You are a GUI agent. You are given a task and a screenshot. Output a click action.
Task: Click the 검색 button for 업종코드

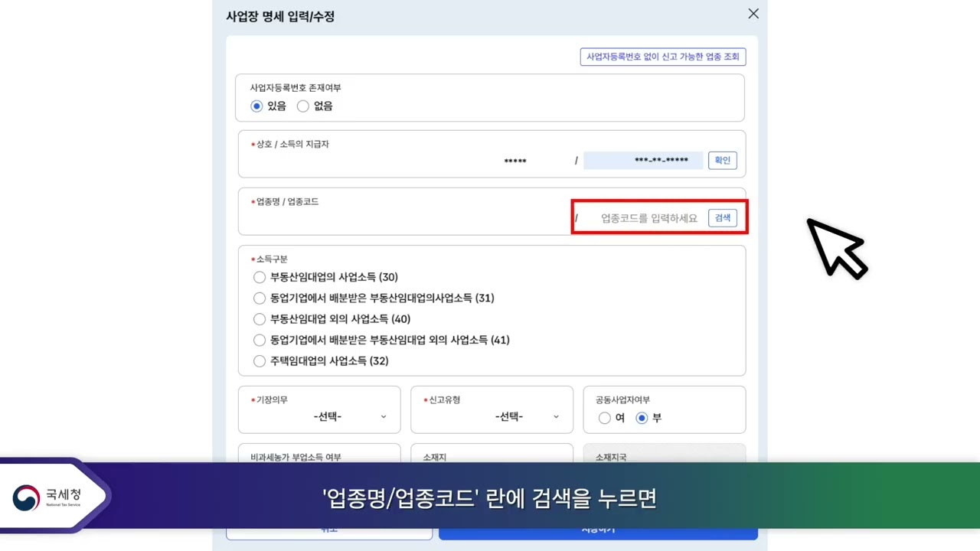point(722,218)
